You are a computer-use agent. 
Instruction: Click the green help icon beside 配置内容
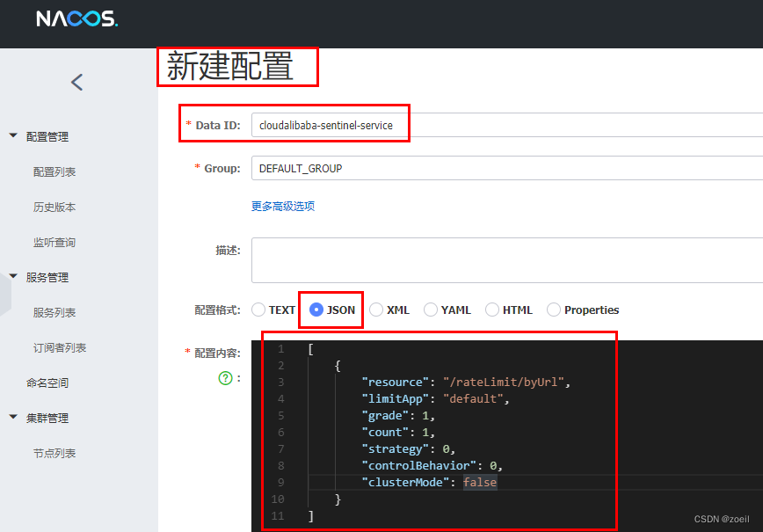click(x=227, y=376)
